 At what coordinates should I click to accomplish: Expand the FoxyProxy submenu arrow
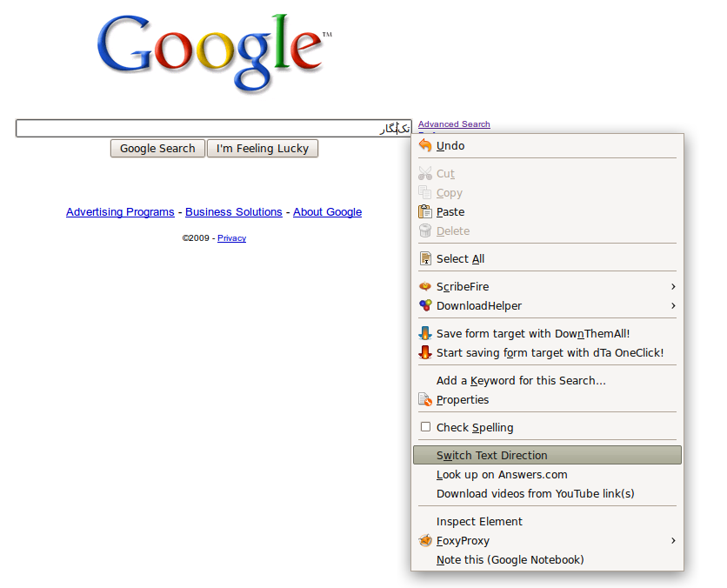(x=673, y=540)
